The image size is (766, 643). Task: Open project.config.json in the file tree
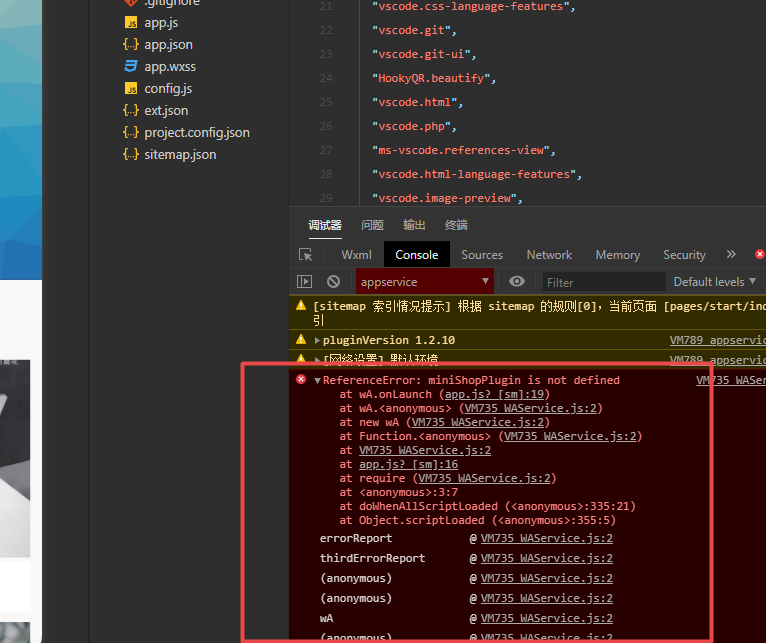197,132
